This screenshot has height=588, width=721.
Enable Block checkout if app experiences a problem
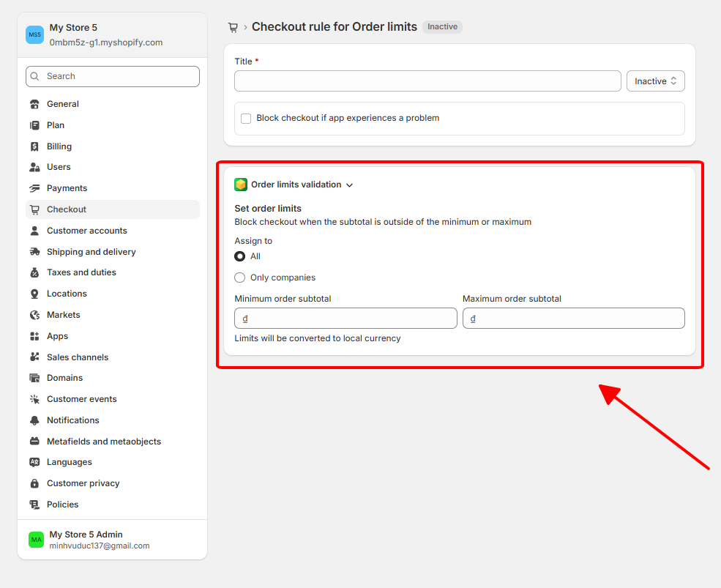[x=246, y=119]
